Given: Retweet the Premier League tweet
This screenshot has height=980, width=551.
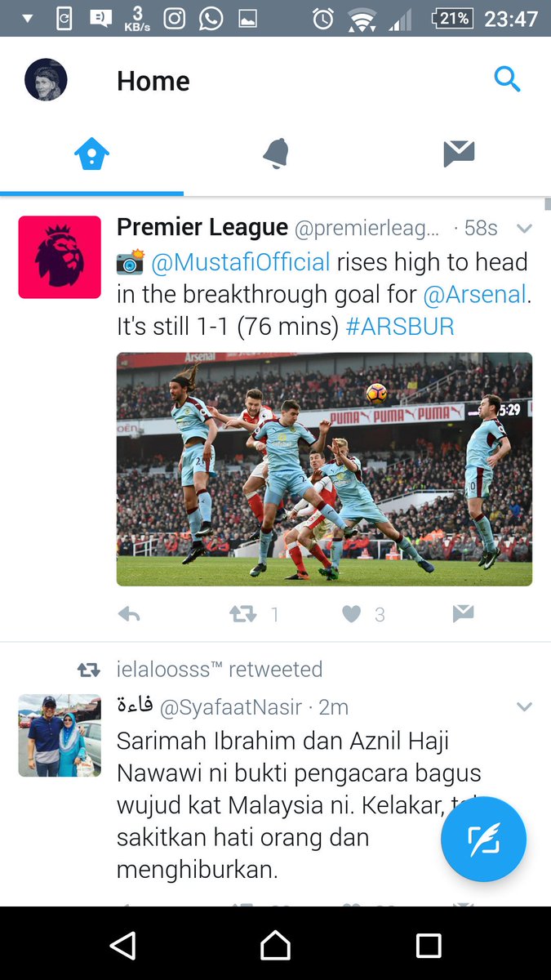Looking at the screenshot, I should coord(243,614).
